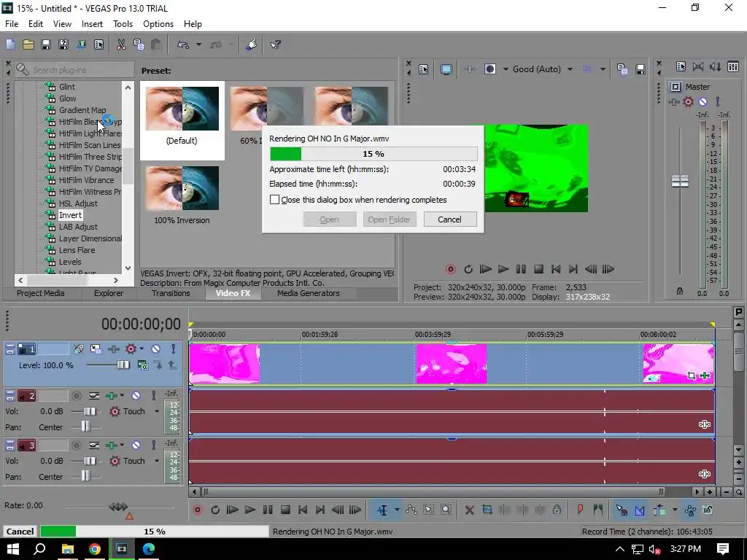Viewport: 747px width, 560px height.
Task: Click the preview Pause button
Action: coord(521,269)
